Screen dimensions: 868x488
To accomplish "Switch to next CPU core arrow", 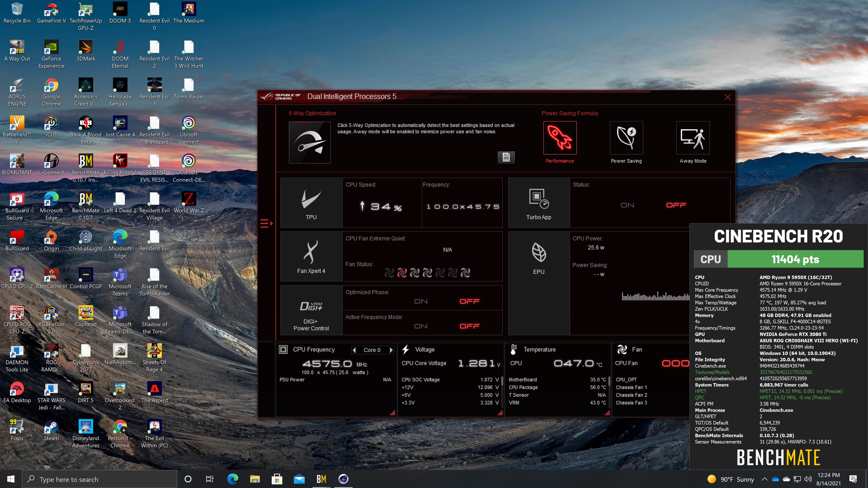I will [x=391, y=350].
